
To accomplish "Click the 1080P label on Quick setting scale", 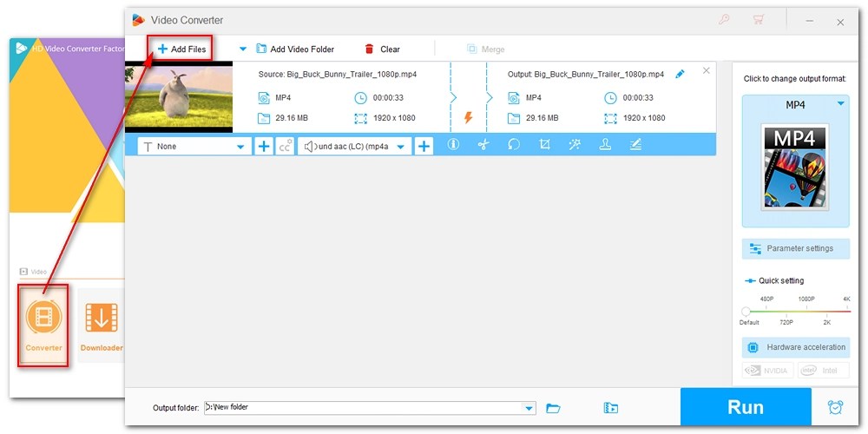I will point(806,299).
